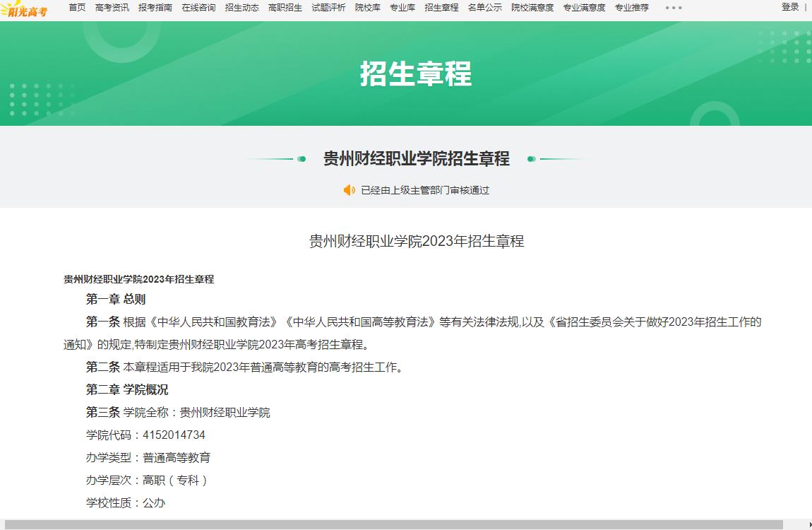
Task: Open 试题评析 from the nav bar
Action: [328, 8]
